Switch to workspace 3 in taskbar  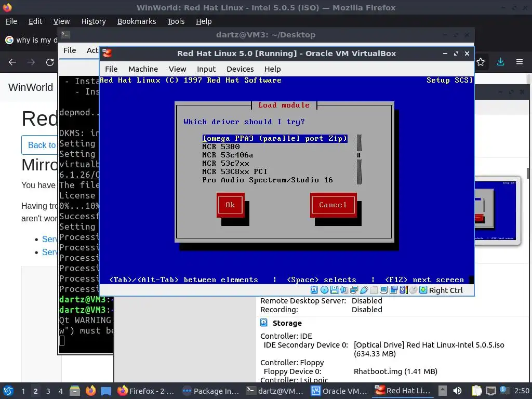(x=48, y=391)
